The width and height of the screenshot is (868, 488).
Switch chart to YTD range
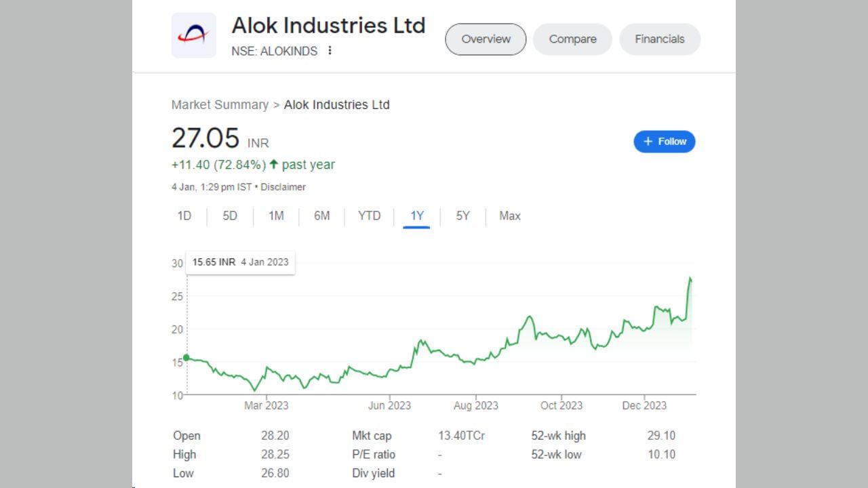(369, 216)
